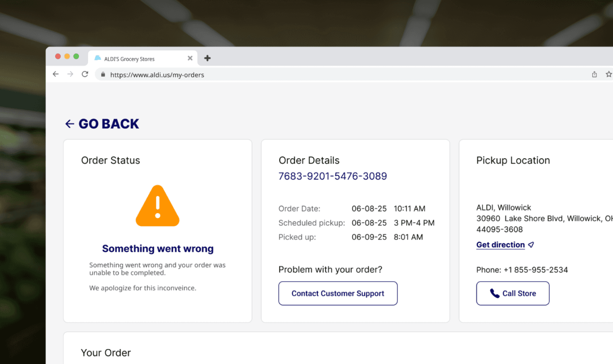The width and height of the screenshot is (613, 364).
Task: Click the red close window button
Action: click(58, 56)
